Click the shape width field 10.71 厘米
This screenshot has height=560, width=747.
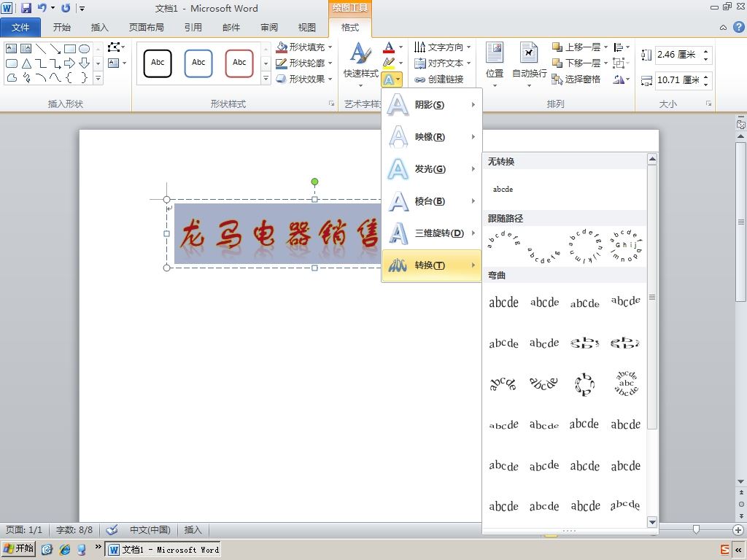678,80
